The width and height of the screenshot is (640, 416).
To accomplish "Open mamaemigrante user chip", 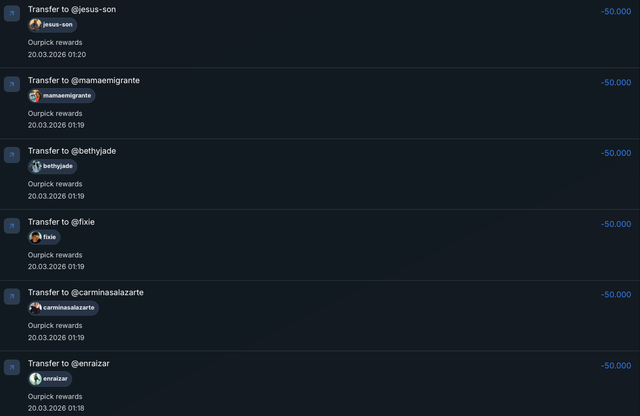I will (61, 95).
